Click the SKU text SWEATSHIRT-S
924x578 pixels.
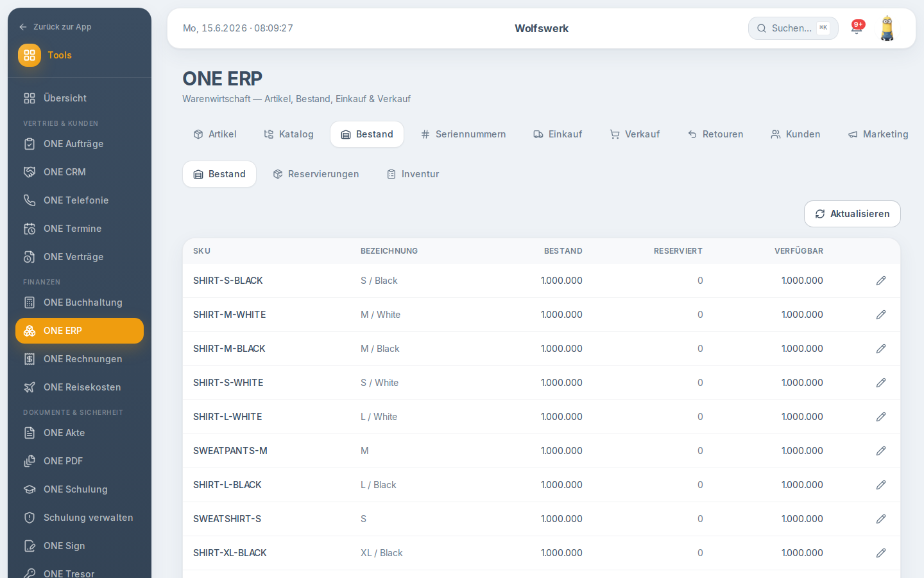tap(227, 519)
